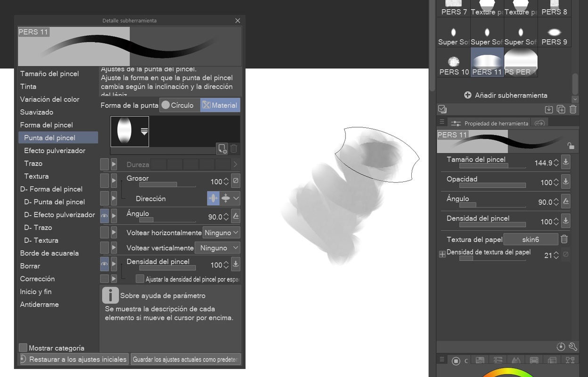Expand Densidad de textura del papel plus
This screenshot has width=588, height=377.
tap(442, 254)
